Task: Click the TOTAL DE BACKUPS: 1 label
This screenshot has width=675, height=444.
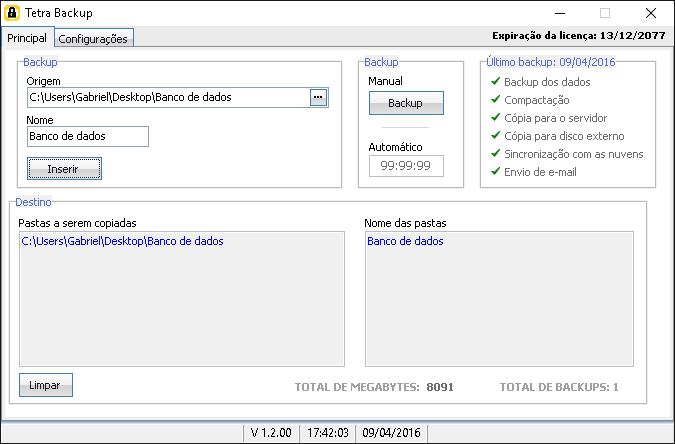Action: 559,387
